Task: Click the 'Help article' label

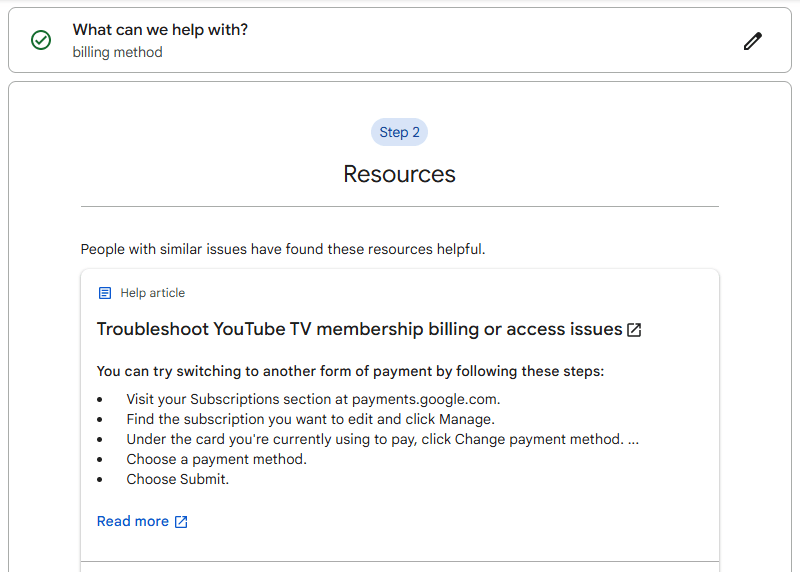Action: (153, 293)
